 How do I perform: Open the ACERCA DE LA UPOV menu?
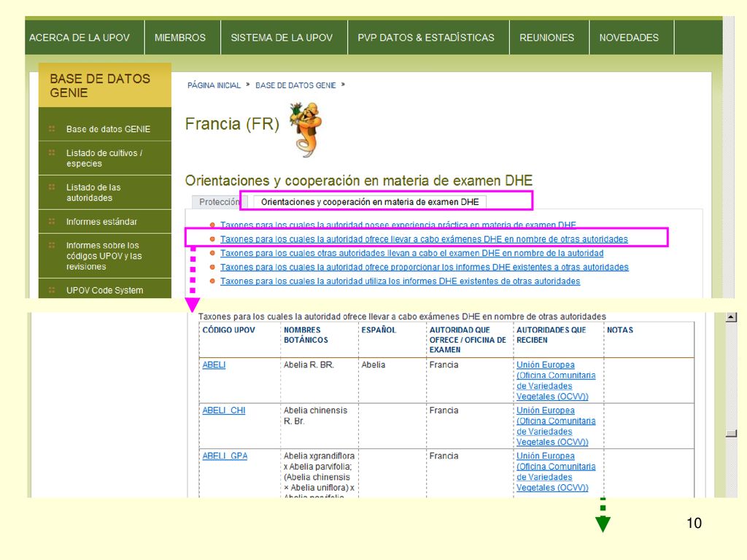[x=80, y=38]
